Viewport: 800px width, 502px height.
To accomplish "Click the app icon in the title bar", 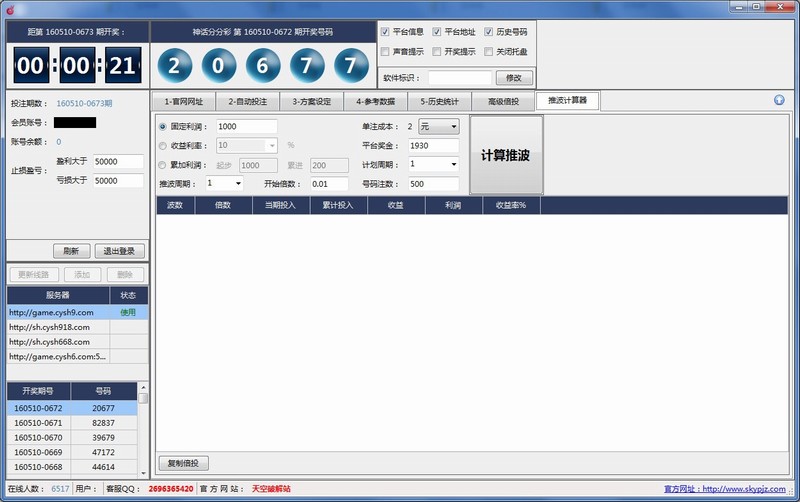I will [10, 9].
